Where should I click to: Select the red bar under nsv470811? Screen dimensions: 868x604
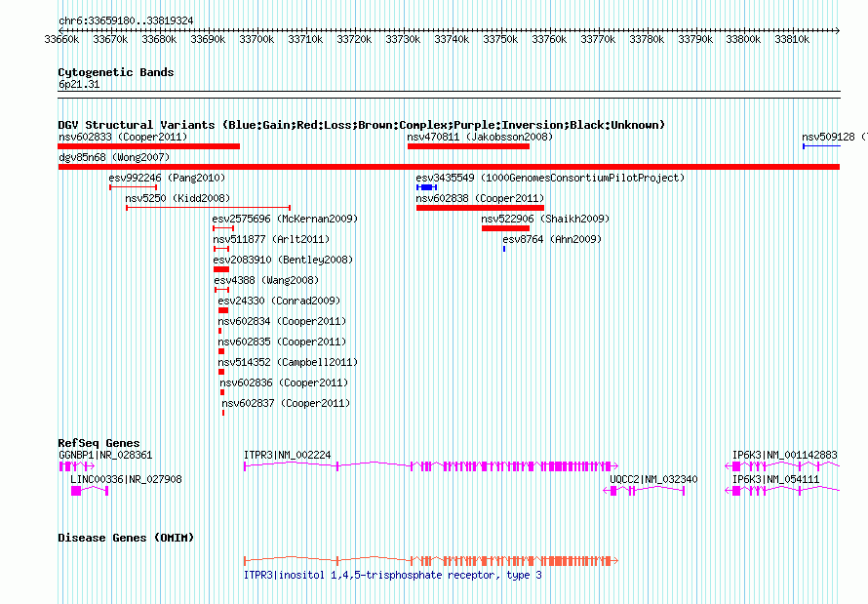pyautogui.click(x=468, y=146)
